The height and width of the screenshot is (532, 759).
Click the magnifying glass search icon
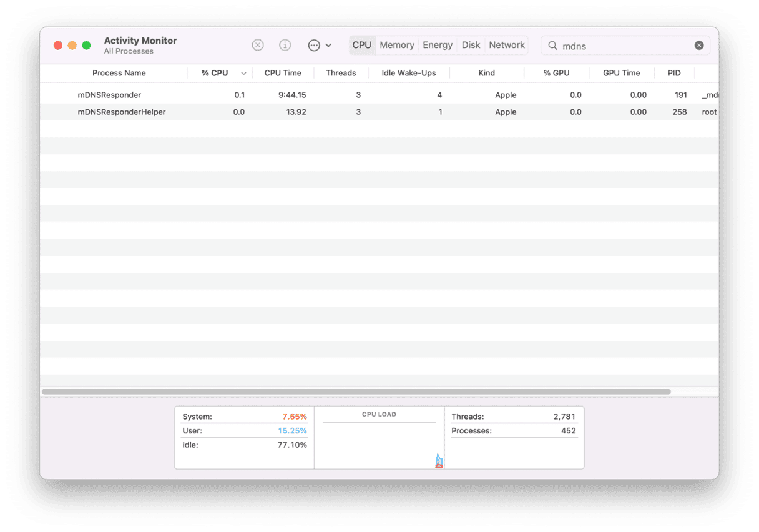tap(552, 46)
